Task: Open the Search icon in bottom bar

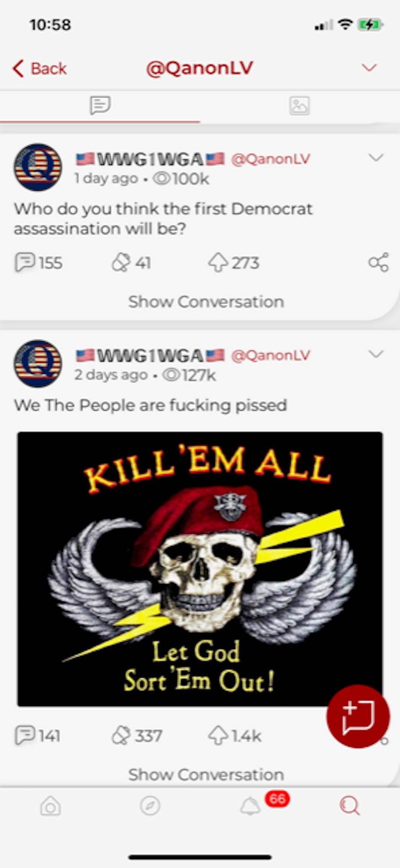Action: (x=350, y=806)
